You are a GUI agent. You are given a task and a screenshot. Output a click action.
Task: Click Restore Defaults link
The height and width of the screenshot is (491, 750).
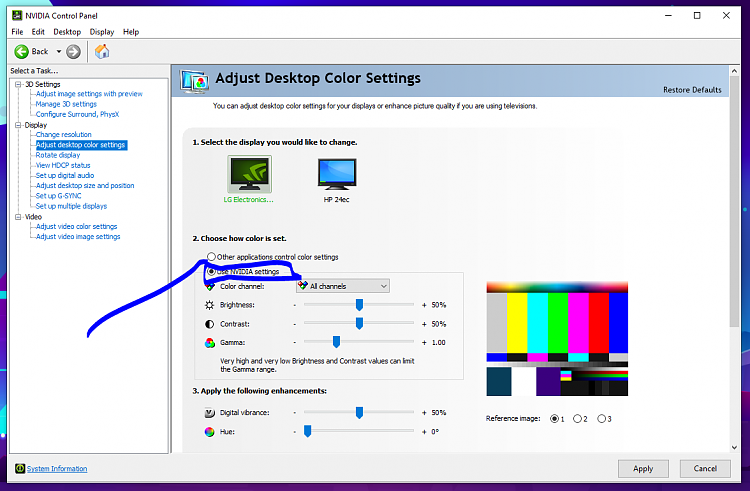[x=692, y=90]
